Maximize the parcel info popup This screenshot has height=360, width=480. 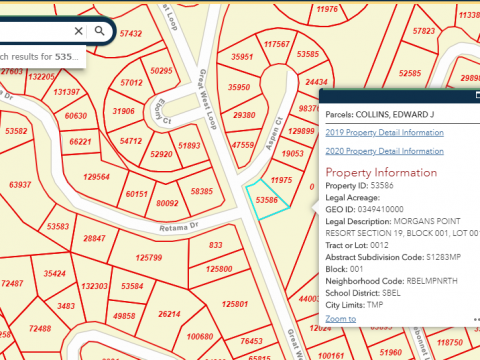coord(478,96)
